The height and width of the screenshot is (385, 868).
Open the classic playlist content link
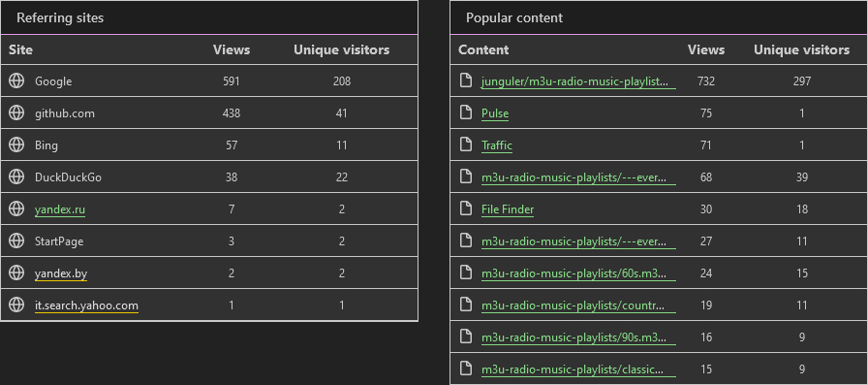click(578, 369)
